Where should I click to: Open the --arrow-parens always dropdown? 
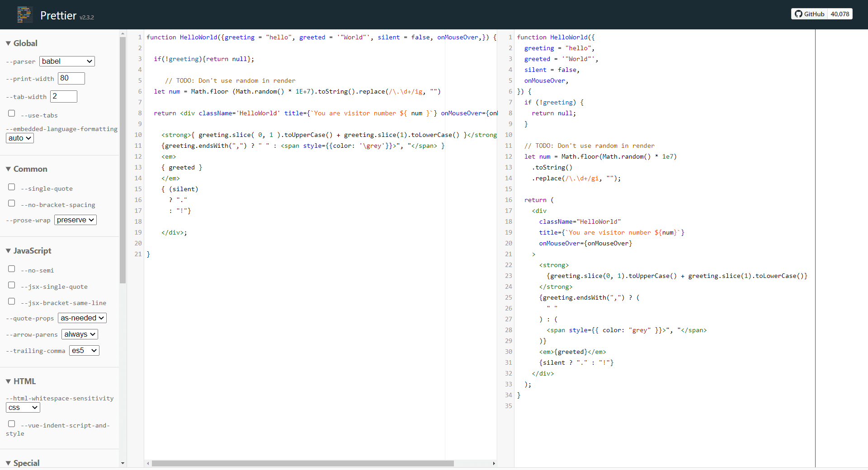coord(80,334)
